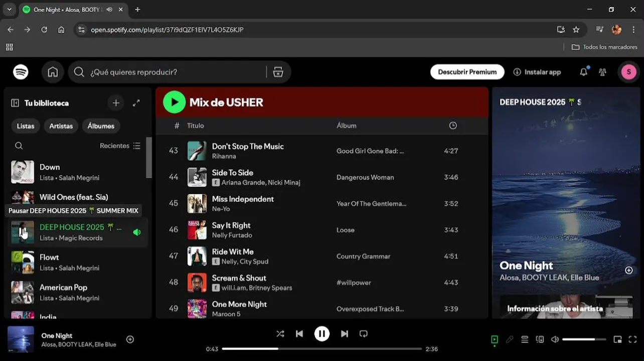Viewport: 644px width, 361px height.
Task: Expand the library to full view
Action: click(x=136, y=103)
